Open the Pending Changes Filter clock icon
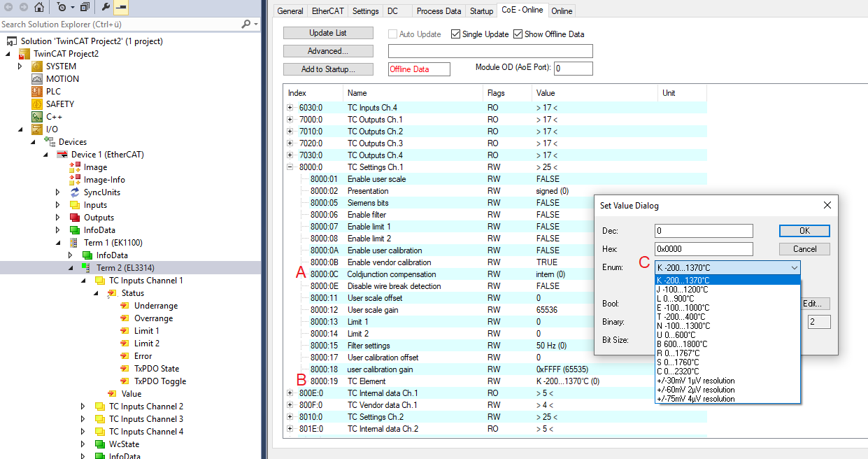 click(63, 7)
